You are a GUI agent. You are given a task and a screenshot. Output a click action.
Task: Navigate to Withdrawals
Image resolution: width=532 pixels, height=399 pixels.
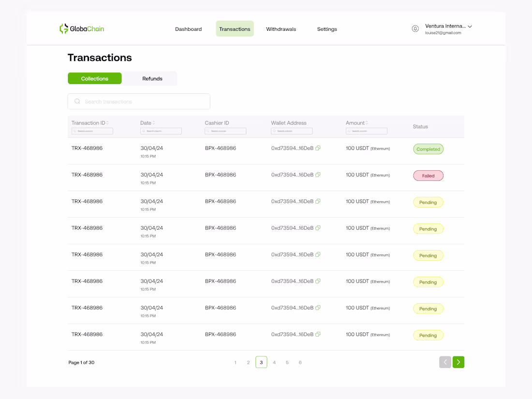coord(281,29)
